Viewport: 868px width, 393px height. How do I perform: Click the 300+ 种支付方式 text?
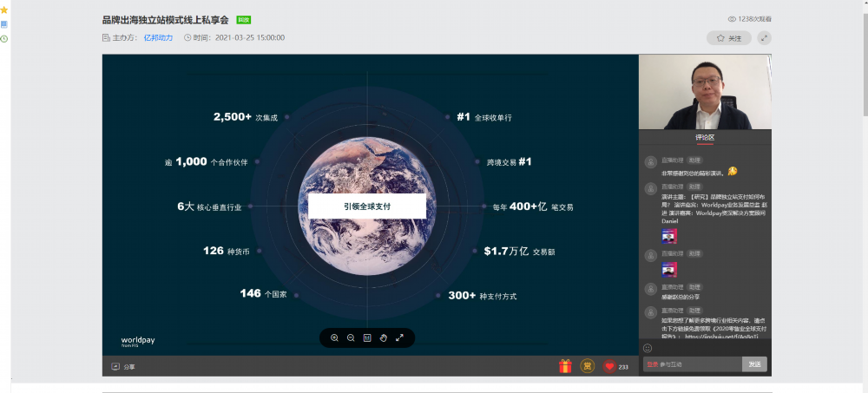[482, 296]
